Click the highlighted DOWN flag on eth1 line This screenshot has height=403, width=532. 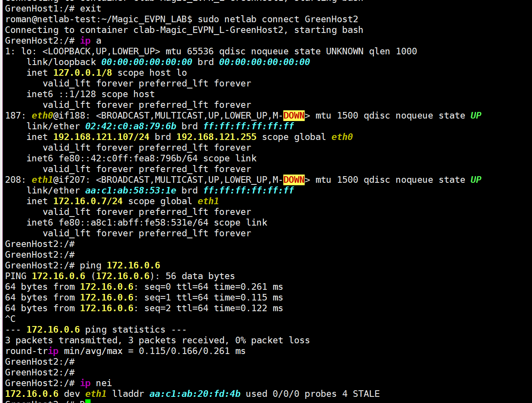[x=294, y=180]
